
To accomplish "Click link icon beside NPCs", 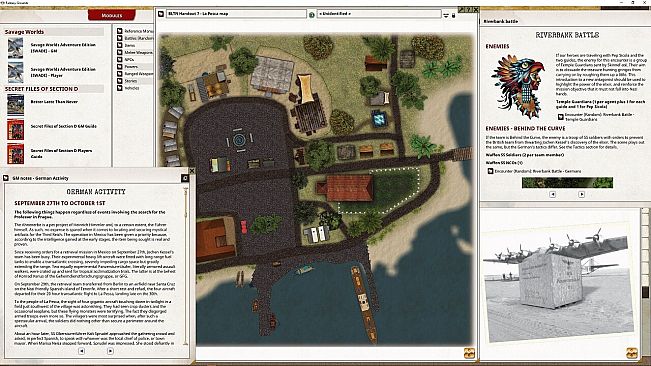I will click(120, 59).
